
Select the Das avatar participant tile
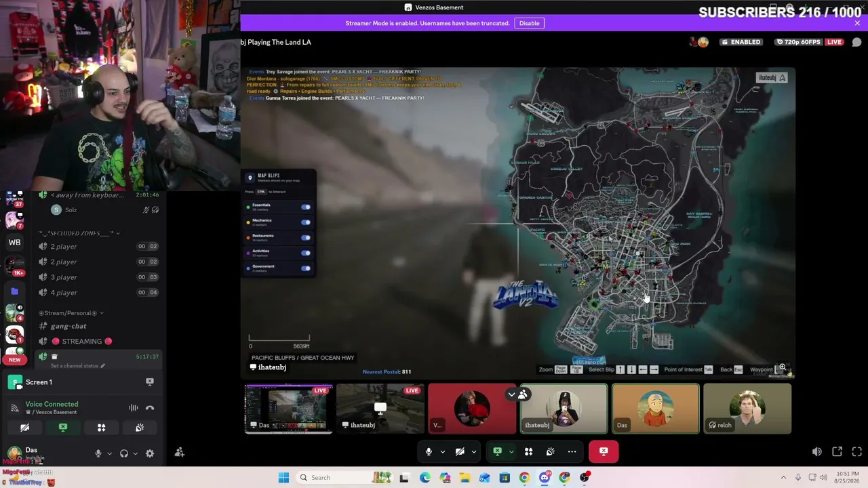tap(655, 409)
